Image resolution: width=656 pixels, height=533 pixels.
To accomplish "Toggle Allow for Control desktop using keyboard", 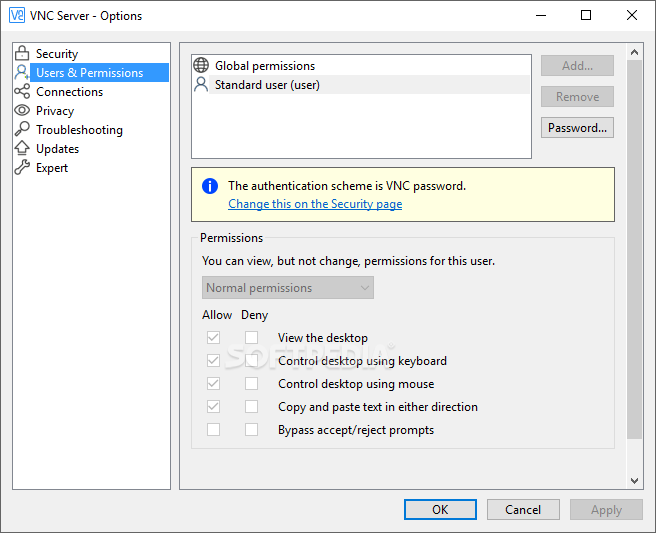I will coord(213,360).
